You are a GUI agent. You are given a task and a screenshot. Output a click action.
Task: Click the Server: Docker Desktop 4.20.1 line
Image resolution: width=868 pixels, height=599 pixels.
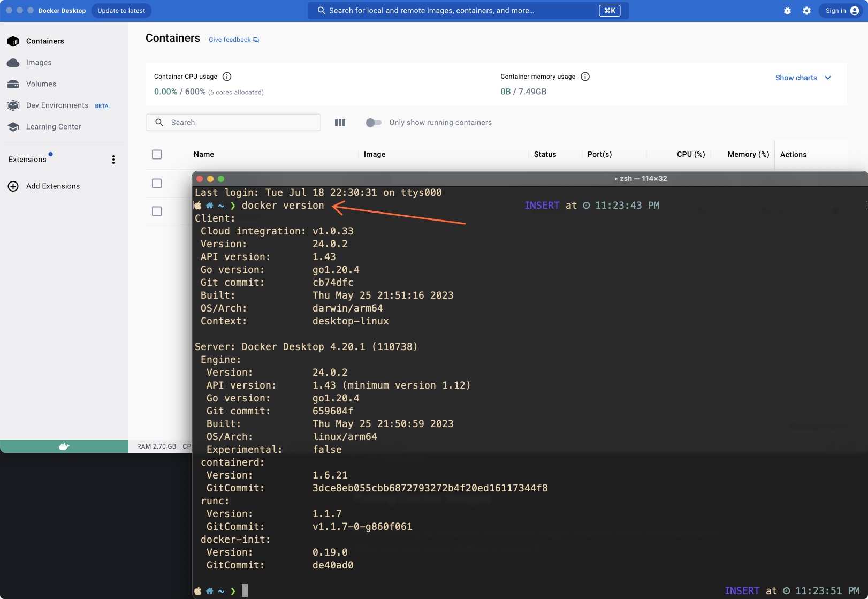point(306,347)
